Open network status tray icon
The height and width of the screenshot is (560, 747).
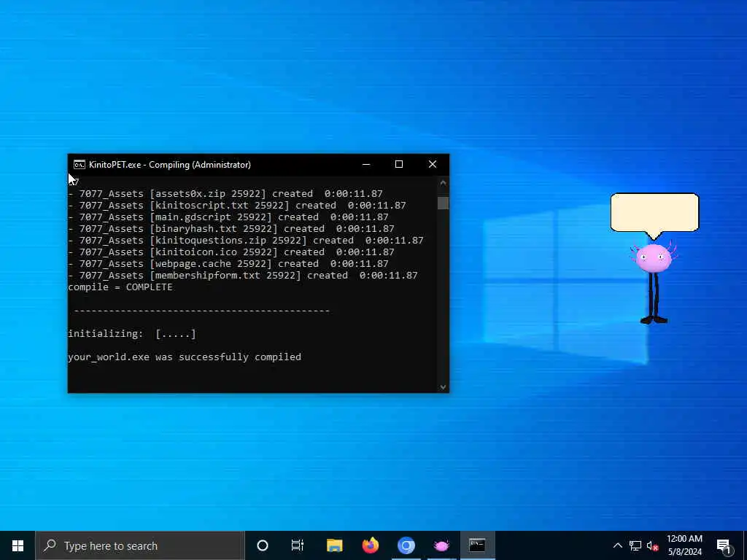tap(635, 545)
